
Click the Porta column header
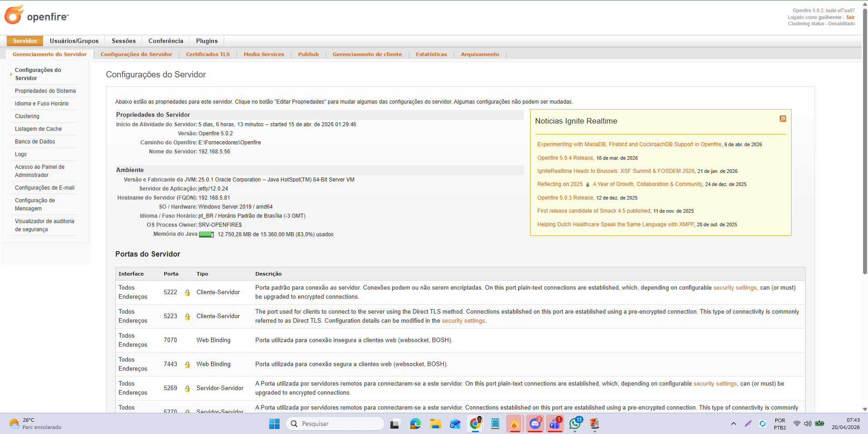point(171,274)
